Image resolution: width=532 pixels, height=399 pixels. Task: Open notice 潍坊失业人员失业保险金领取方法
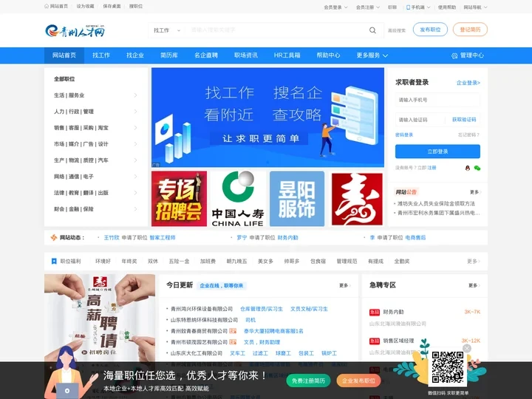tap(436, 204)
